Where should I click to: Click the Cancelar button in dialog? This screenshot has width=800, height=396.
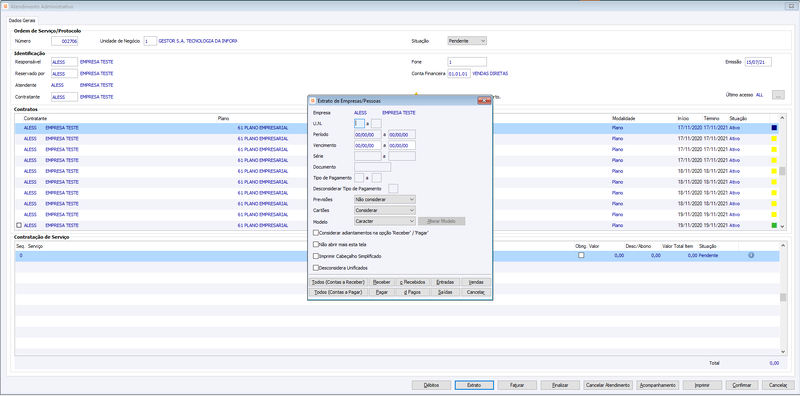(476, 292)
